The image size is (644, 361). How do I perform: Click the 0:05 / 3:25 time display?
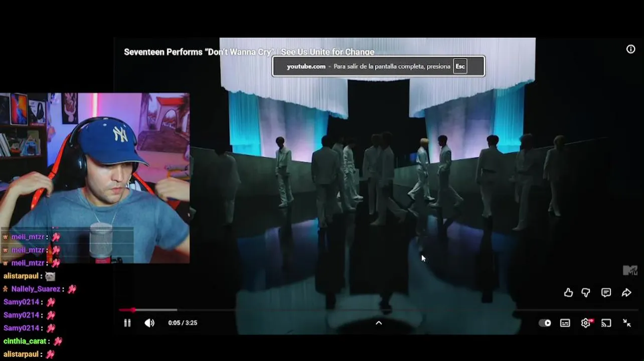[183, 323]
